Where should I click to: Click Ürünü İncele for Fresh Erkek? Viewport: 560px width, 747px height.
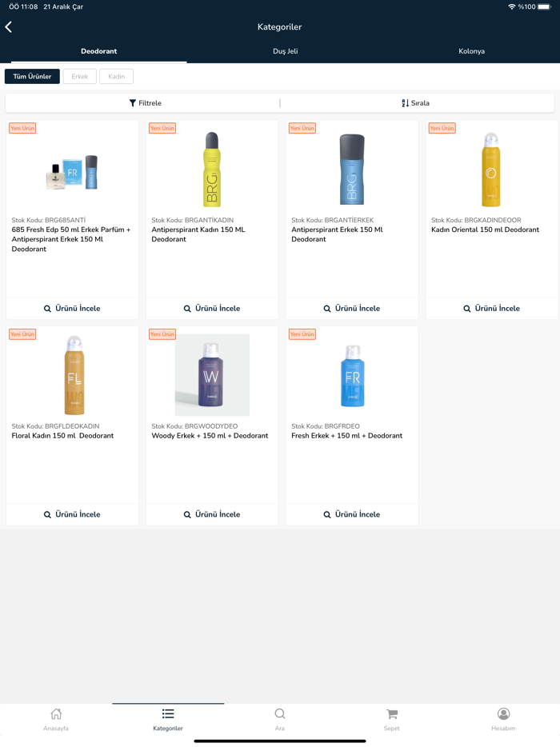pyautogui.click(x=352, y=515)
